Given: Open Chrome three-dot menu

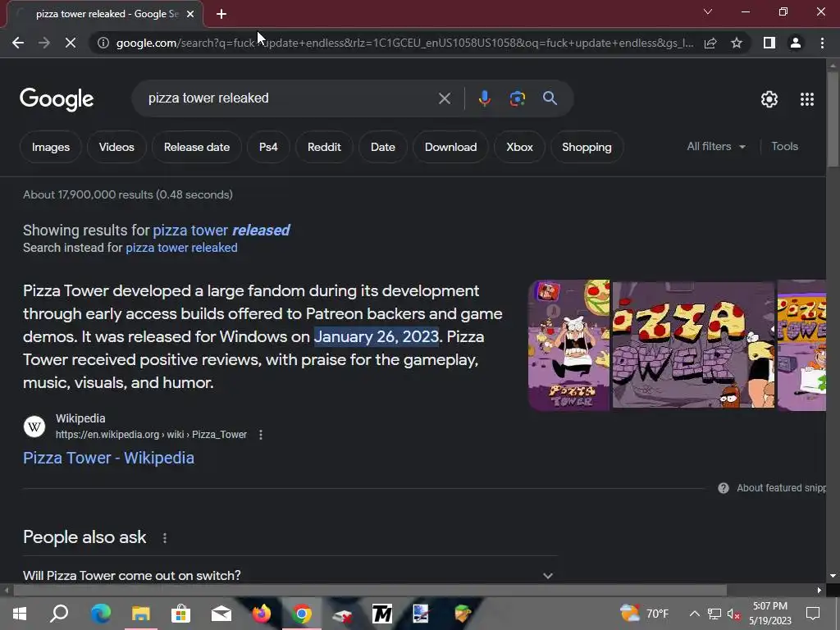Looking at the screenshot, I should 822,43.
